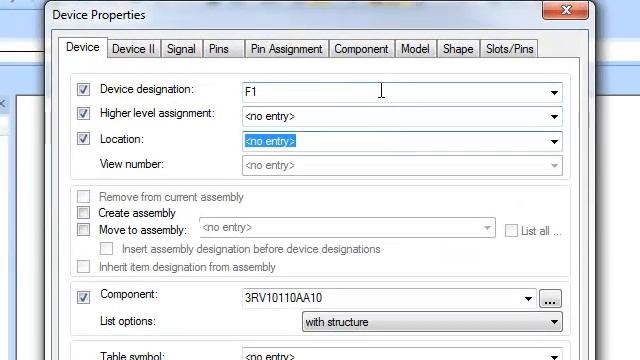This screenshot has width=640, height=360.
Task: Expand Higher level assignment dropdown arrow
Action: point(554,117)
